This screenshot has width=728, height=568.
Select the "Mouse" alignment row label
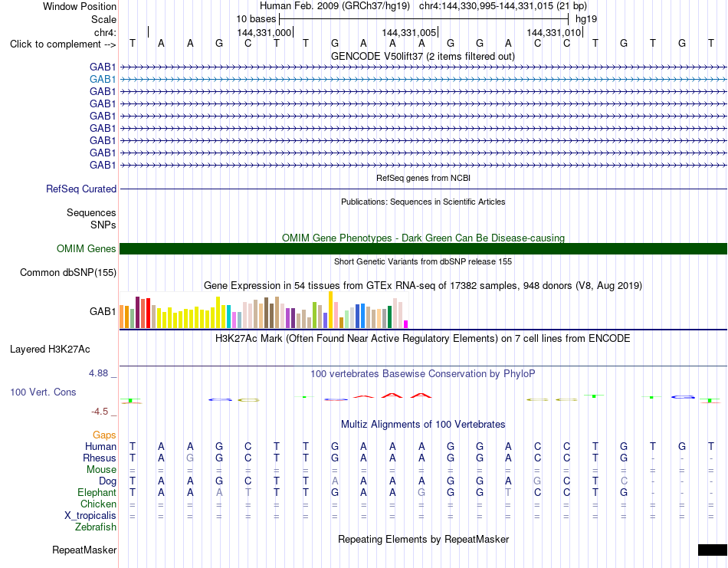101,470
